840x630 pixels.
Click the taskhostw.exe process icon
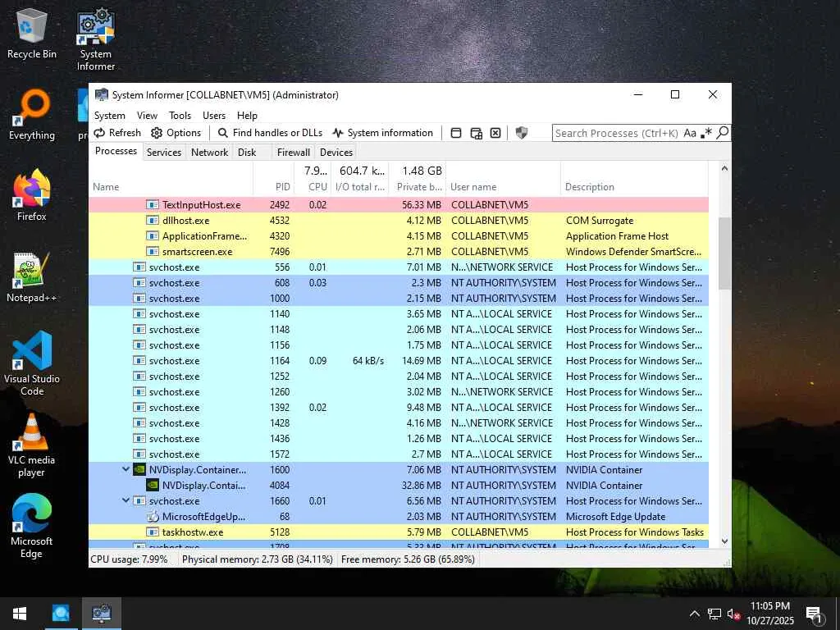[x=153, y=532]
